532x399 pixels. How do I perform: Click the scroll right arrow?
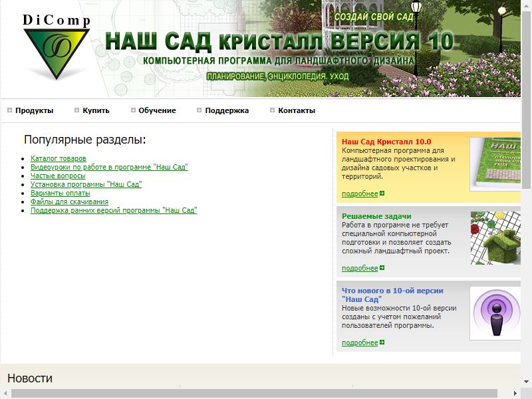515,394
